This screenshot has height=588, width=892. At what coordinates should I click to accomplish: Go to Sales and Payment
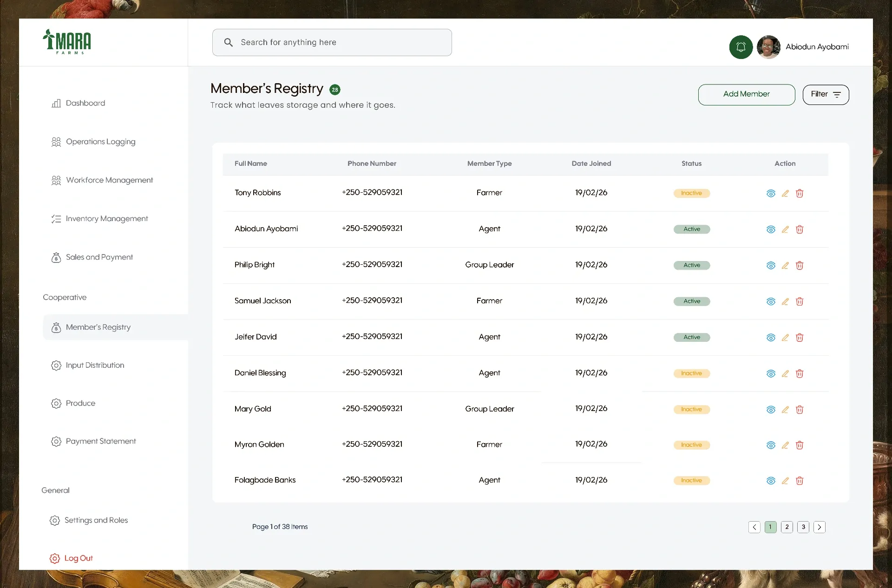pos(92,257)
